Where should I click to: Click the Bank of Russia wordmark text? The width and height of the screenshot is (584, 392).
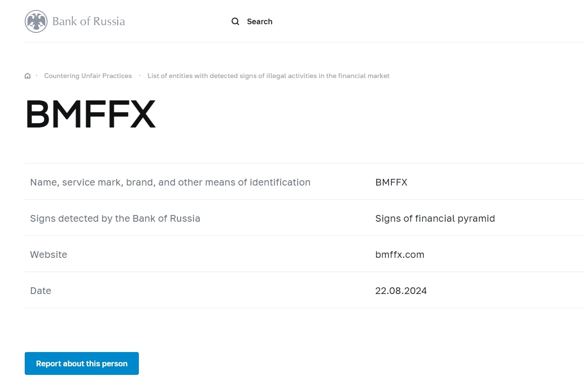click(x=88, y=21)
